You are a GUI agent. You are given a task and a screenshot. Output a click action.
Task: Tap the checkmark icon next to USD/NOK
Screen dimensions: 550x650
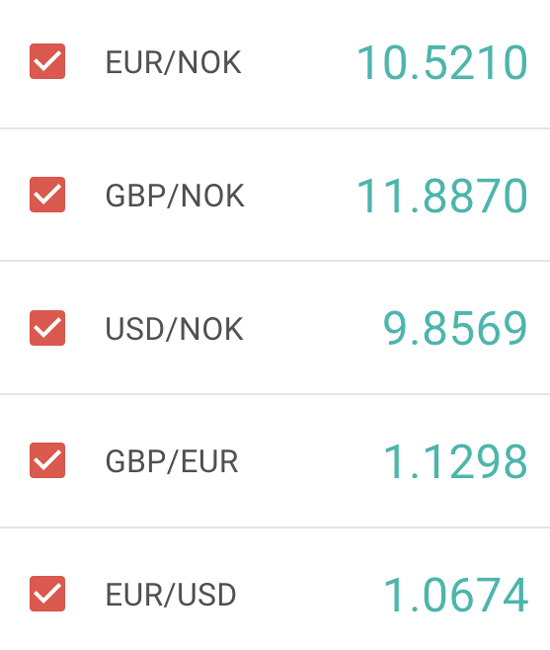(x=47, y=327)
